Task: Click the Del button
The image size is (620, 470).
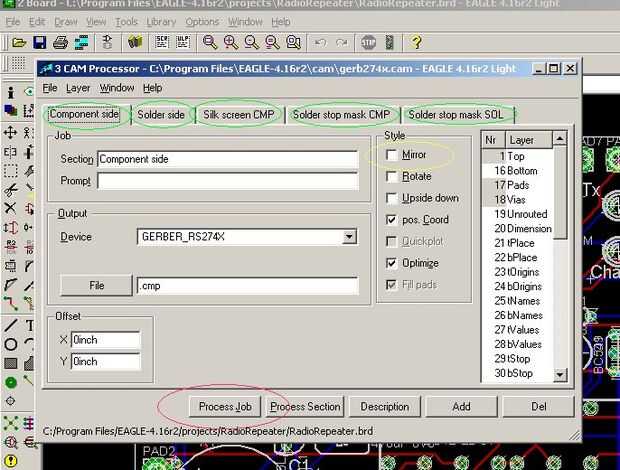Action: click(x=539, y=407)
